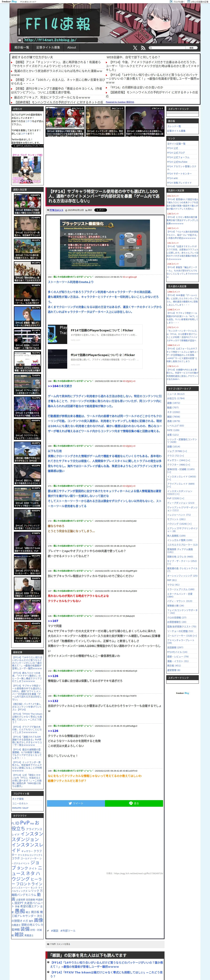Open the 愚痴 (2679) category archive
The height and width of the screenshot is (980, 210).
(x=173, y=421)
